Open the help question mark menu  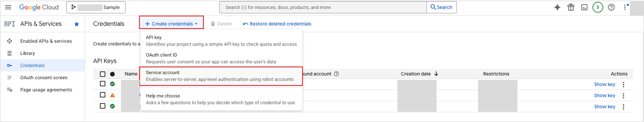pos(611,7)
